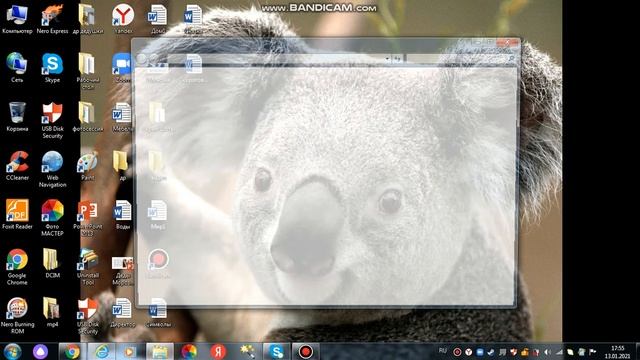Select the Foxit Reader desktop icon
Screen dimensions: 640x360
pos(17,214)
